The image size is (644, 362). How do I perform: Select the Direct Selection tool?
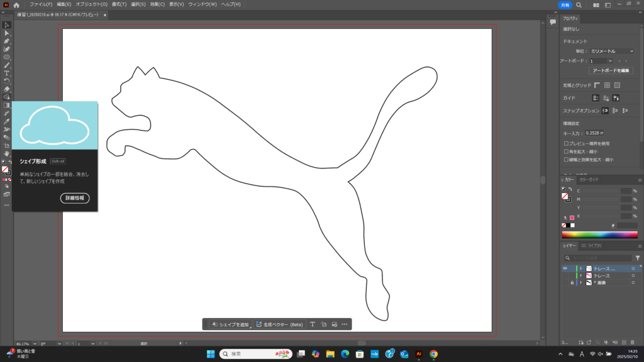[7, 33]
